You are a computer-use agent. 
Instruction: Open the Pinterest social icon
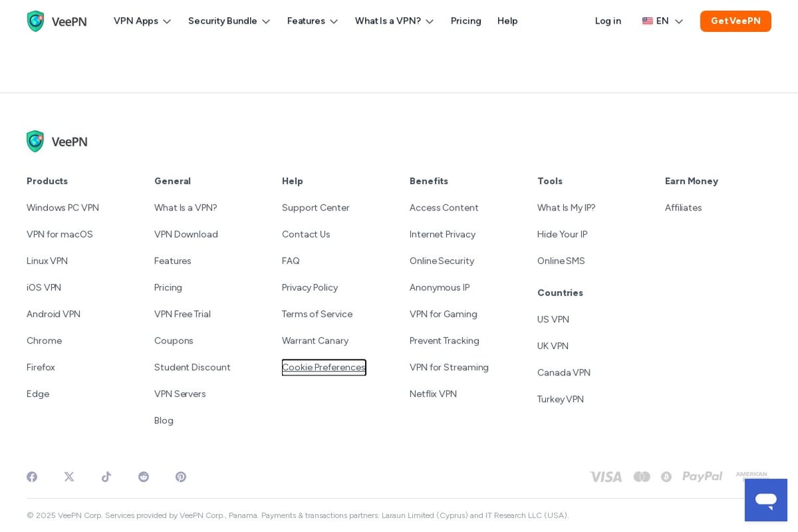[181, 477]
